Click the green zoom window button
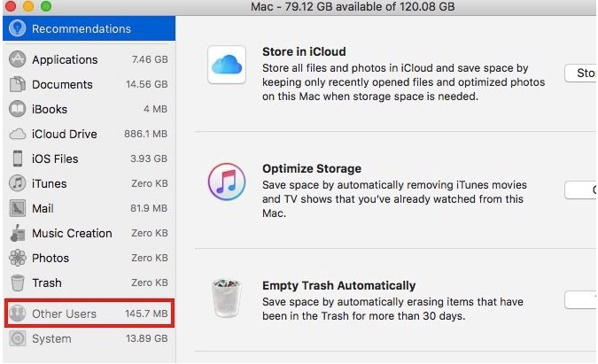This screenshot has width=598, height=364. tap(46, 6)
